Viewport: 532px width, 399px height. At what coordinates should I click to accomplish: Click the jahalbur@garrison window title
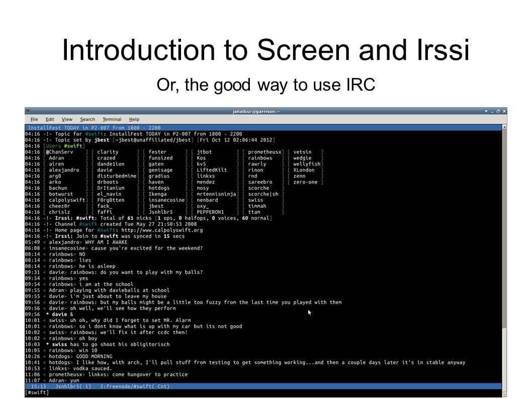point(256,111)
